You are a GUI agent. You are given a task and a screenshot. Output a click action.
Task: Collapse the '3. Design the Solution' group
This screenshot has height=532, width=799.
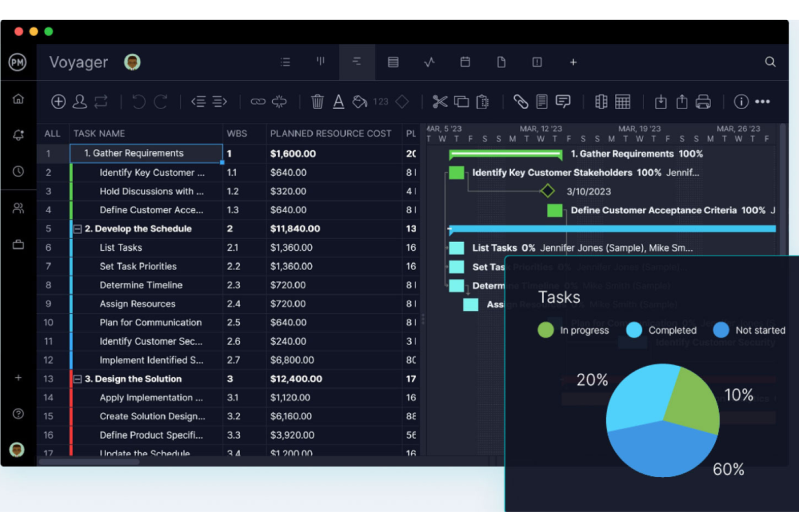78,379
